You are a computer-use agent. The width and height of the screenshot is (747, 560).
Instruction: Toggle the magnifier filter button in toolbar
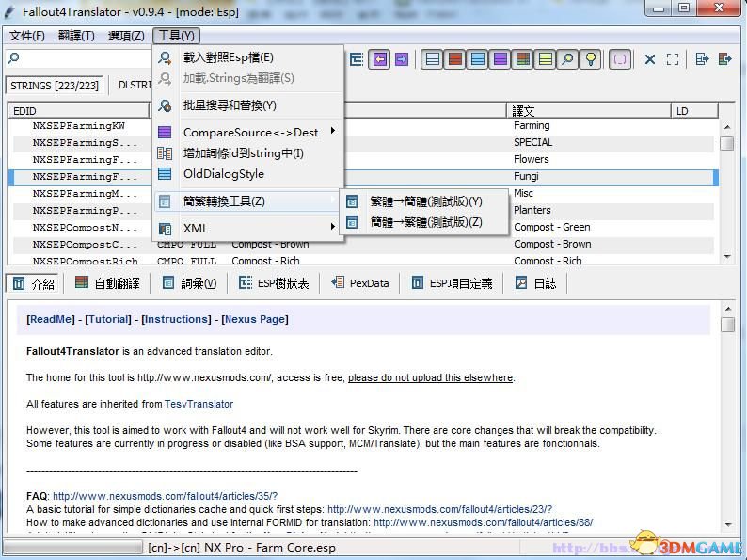tap(567, 59)
